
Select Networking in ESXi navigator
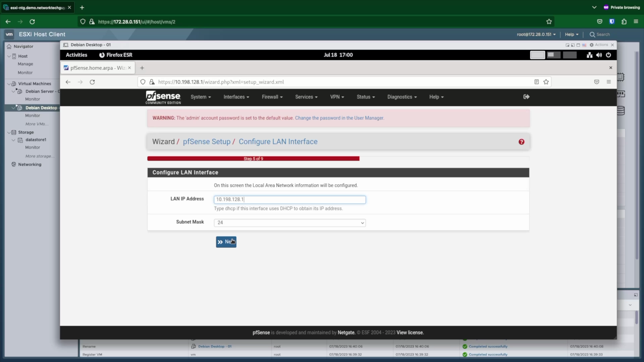(x=30, y=165)
